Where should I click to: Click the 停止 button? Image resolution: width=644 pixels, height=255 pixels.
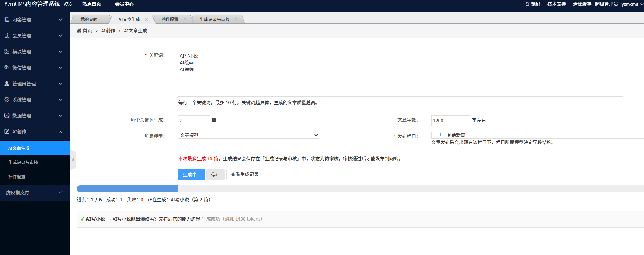click(x=216, y=175)
